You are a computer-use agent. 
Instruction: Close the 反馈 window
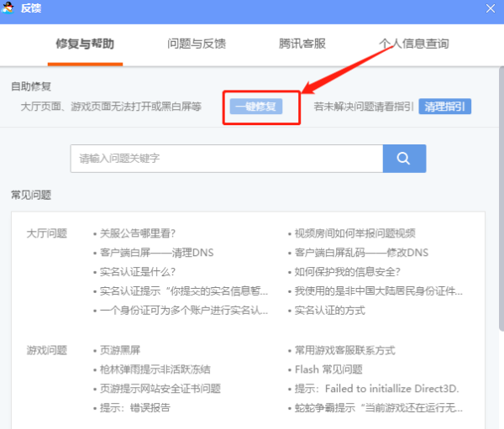pyautogui.click(x=491, y=8)
